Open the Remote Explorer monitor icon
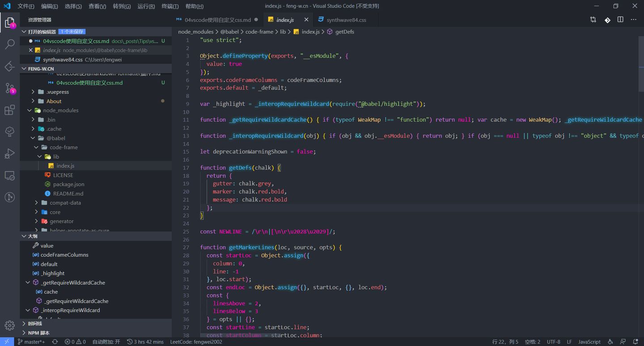 10,175
